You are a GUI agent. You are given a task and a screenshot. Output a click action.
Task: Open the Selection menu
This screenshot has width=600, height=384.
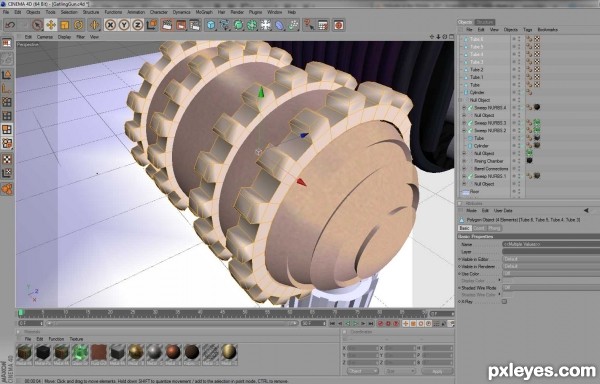pyautogui.click(x=69, y=12)
